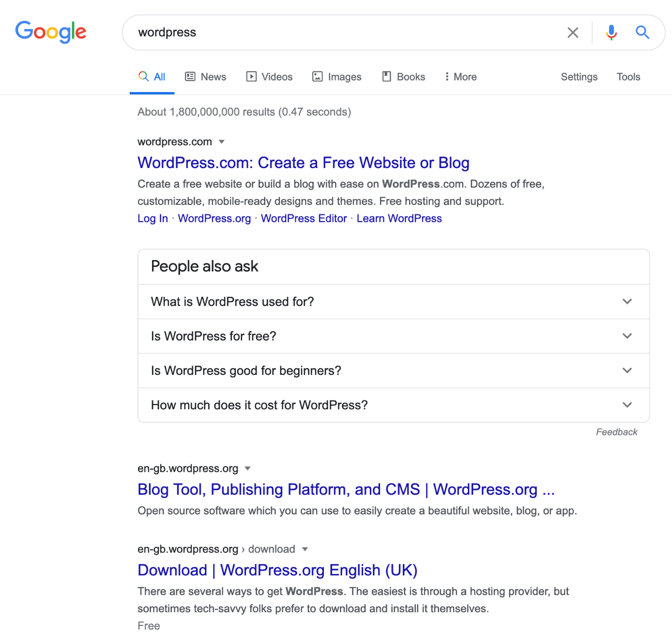
Task: Open 'WordPress.com: Create a Free Website or Blog'
Action: (x=304, y=163)
